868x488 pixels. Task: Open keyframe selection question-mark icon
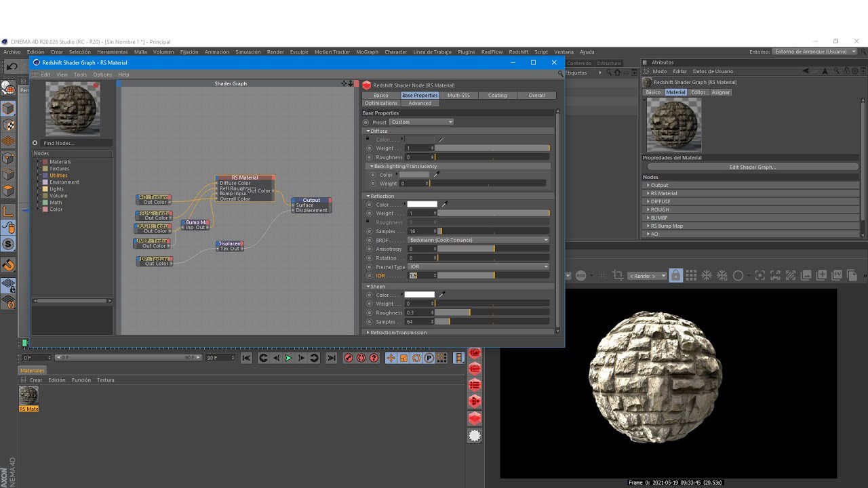coord(374,358)
